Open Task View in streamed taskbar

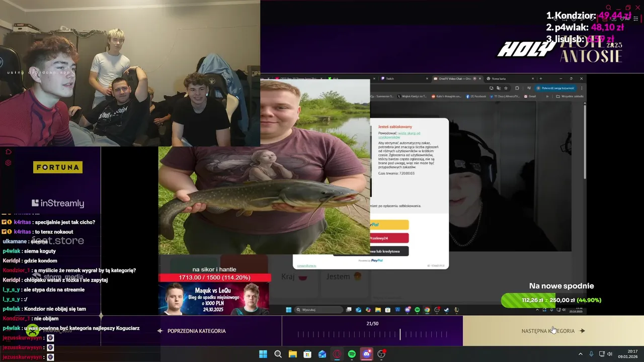coord(349,310)
